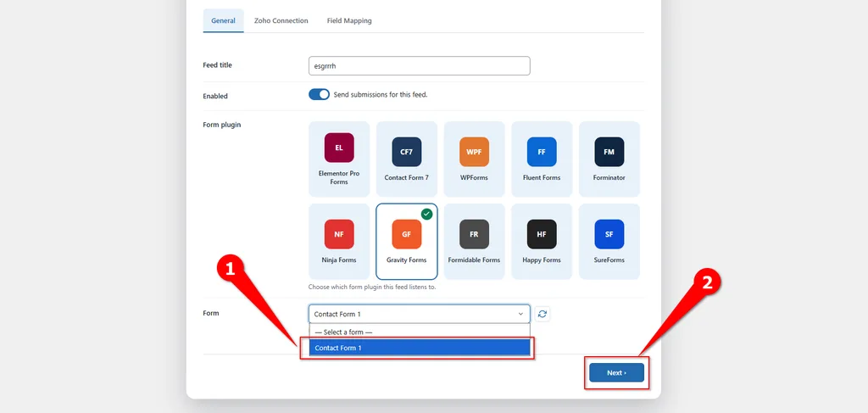Choose the '— Select a form —' option

tap(419, 332)
